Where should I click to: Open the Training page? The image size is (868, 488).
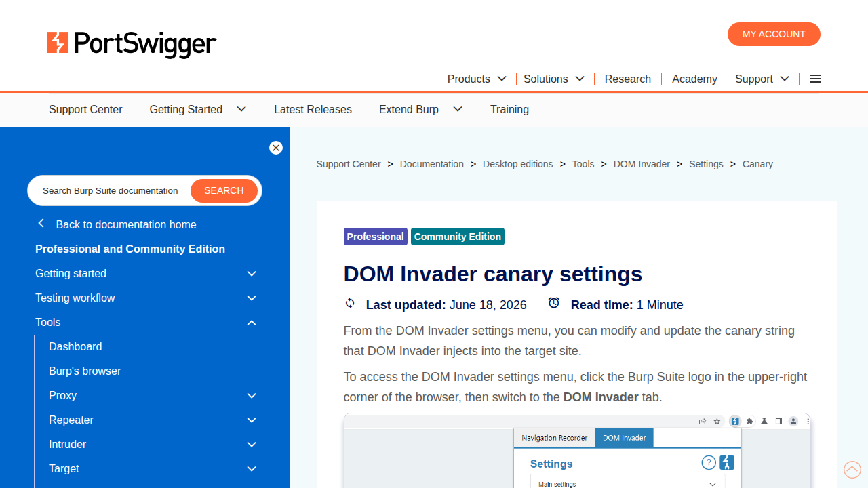coord(509,109)
